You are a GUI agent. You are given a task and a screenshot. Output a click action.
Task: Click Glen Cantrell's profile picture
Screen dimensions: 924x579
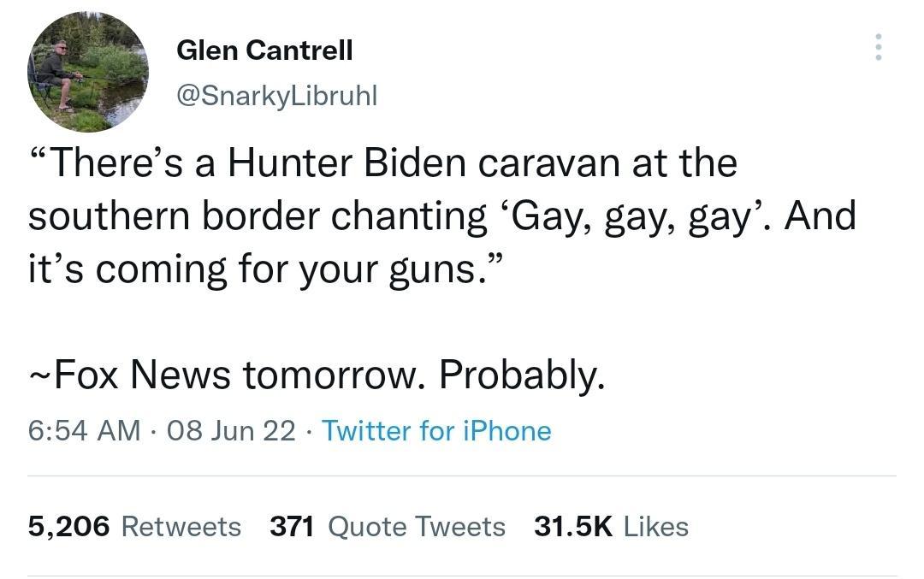(90, 67)
